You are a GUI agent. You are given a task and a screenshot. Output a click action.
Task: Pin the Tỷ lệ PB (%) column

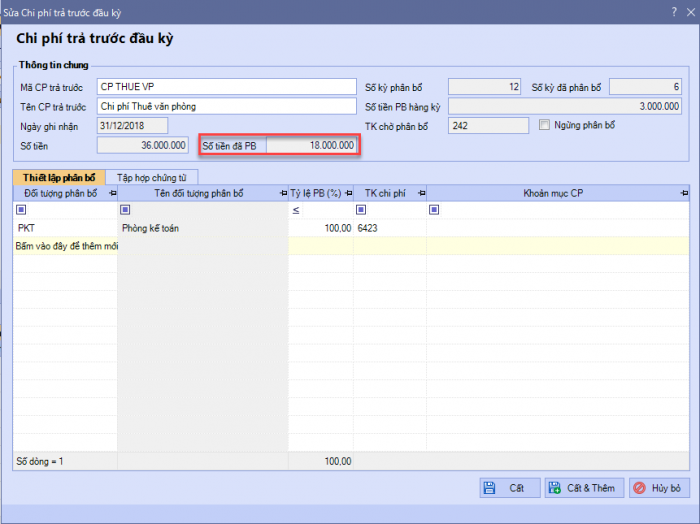348,193
